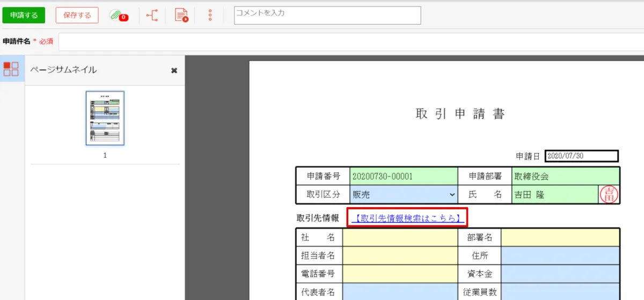Viewport: 644px width, 300px height.
Task: Toggle the page thumbnail grid icon
Action: [11, 69]
